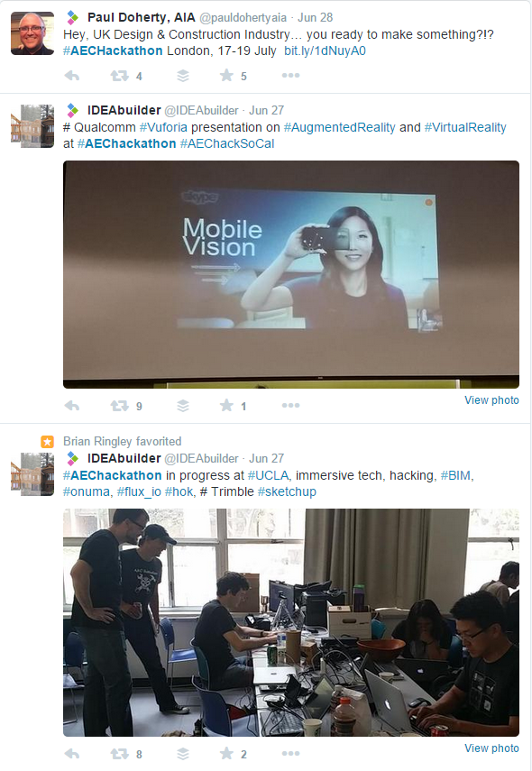
Task: Open Paul Doherty's profile avatar
Action: [32, 33]
